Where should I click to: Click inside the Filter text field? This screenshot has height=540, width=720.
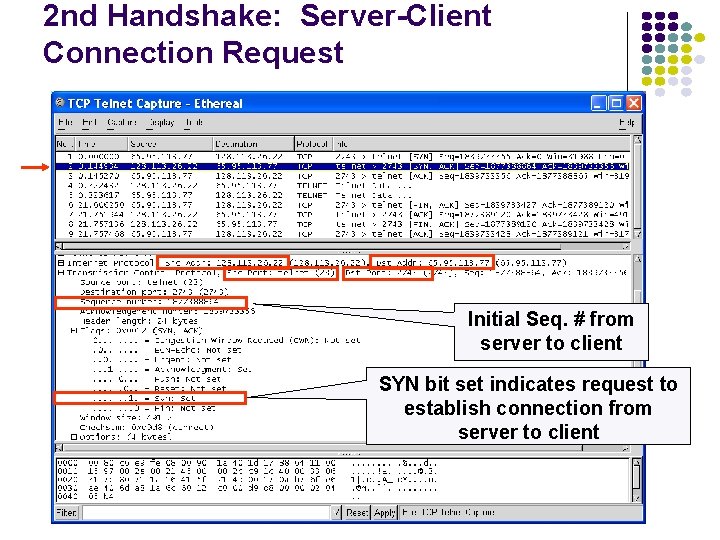coord(207,512)
